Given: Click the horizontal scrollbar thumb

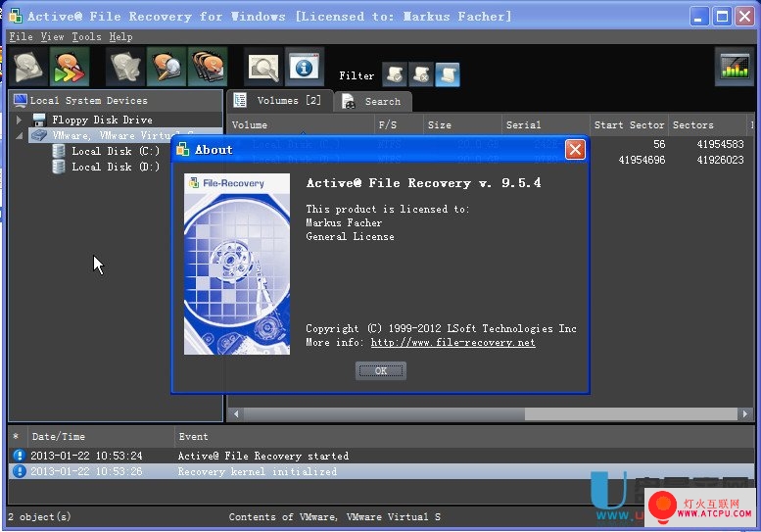Looking at the screenshot, I should tap(384, 414).
